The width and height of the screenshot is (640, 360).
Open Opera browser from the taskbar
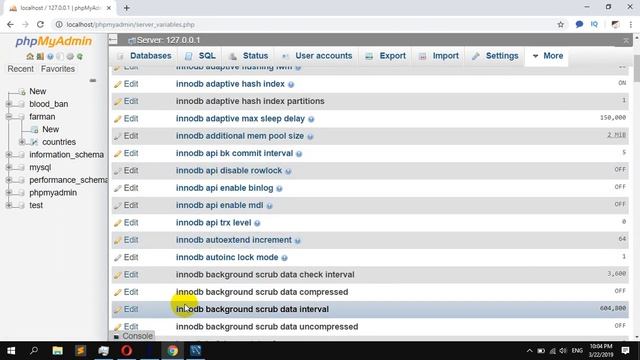[x=127, y=351]
